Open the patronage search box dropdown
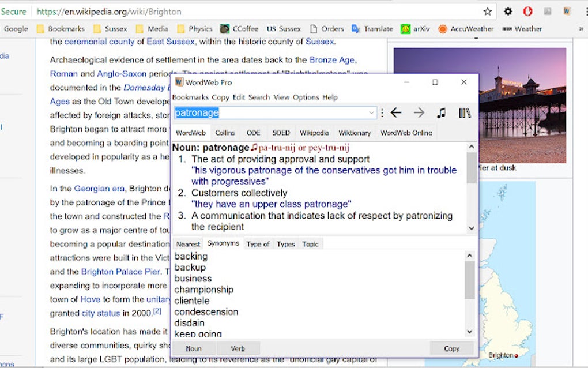This screenshot has width=588, height=368. (371, 112)
